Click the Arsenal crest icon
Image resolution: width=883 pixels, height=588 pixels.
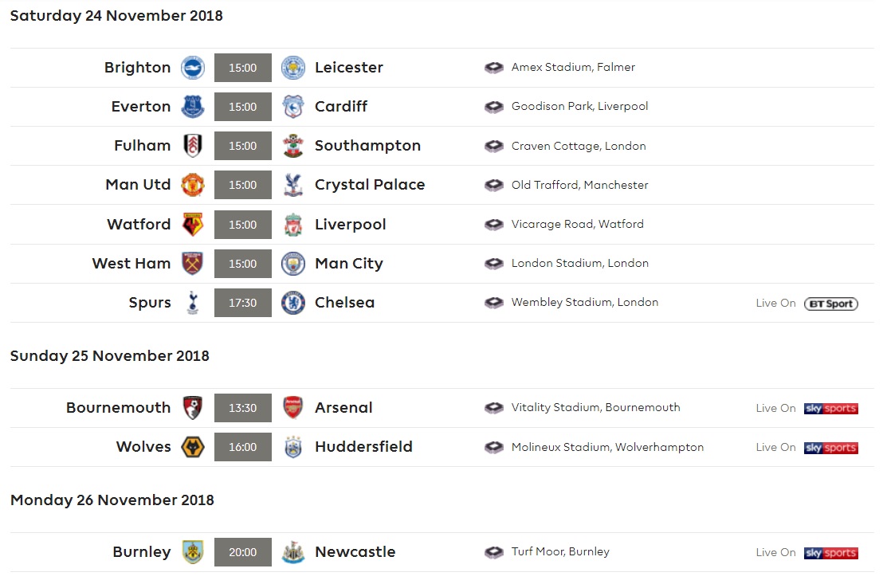(x=293, y=408)
